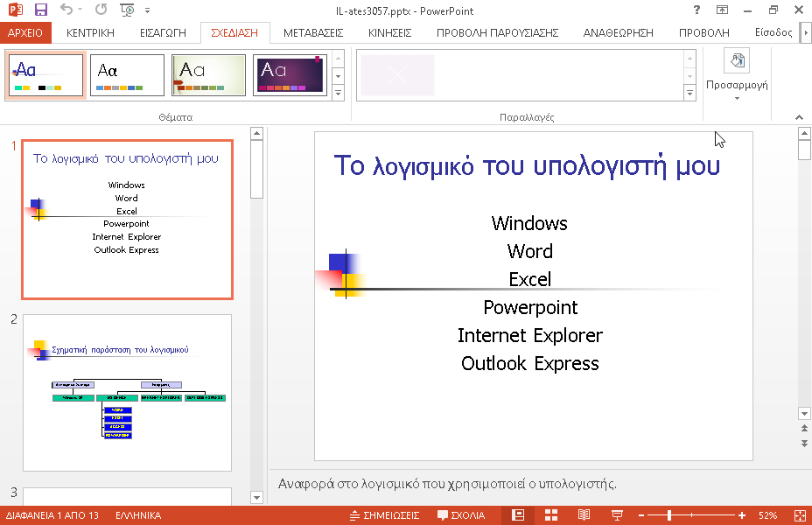Undo the last action

66,10
